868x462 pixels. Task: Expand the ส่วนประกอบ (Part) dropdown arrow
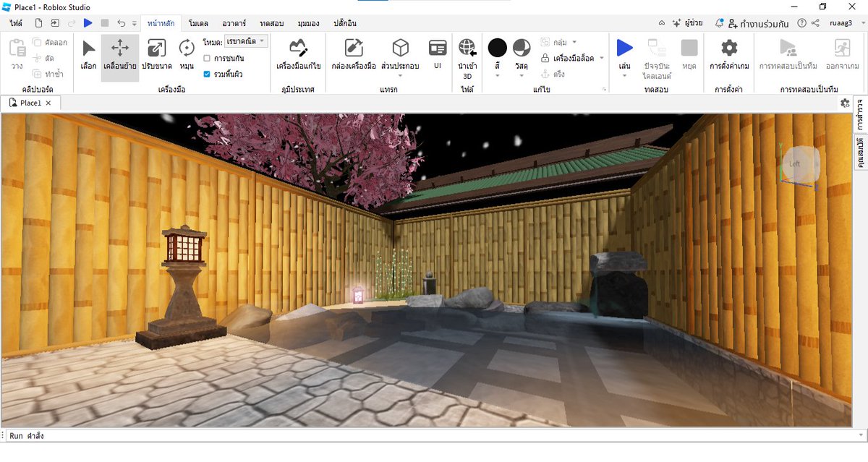400,75
